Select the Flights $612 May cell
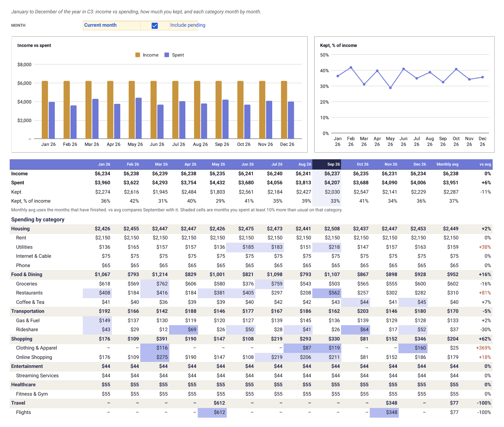Image resolution: width=504 pixels, height=427 pixels. click(x=212, y=412)
